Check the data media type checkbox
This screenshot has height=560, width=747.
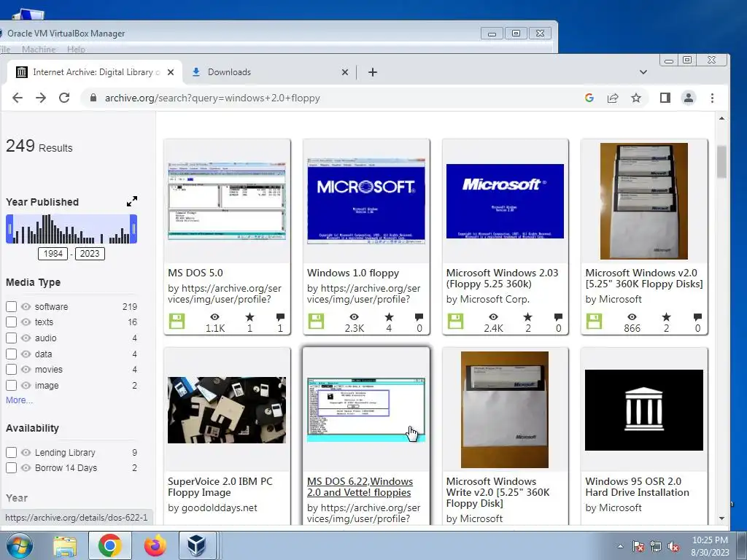point(12,354)
